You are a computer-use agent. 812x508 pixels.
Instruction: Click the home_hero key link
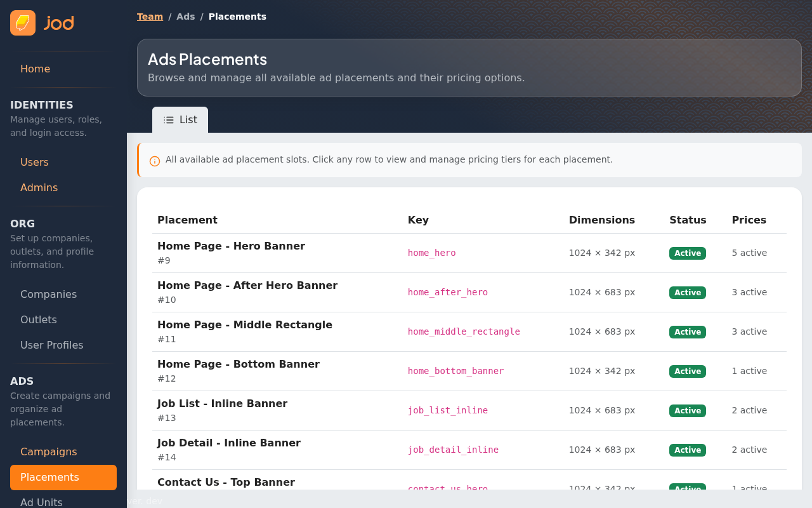pyautogui.click(x=431, y=253)
